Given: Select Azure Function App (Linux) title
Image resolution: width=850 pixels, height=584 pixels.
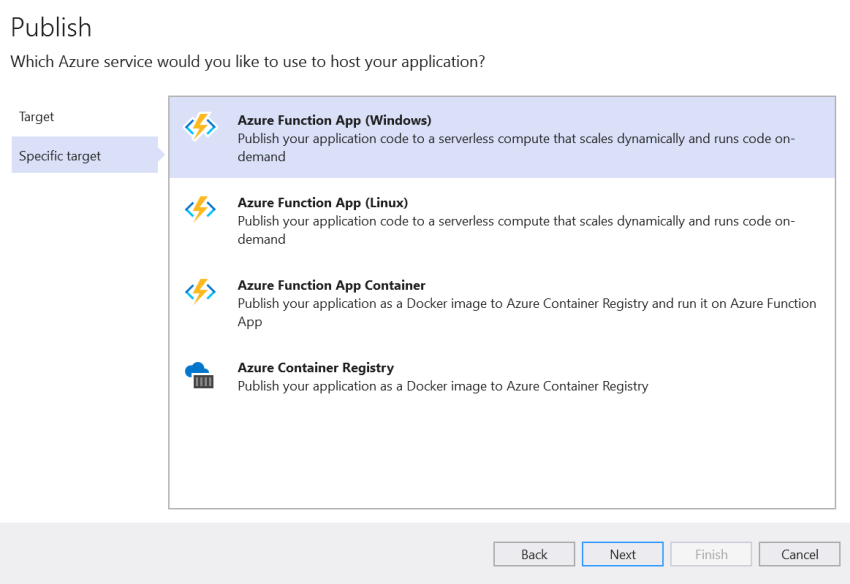Looking at the screenshot, I should coord(322,202).
